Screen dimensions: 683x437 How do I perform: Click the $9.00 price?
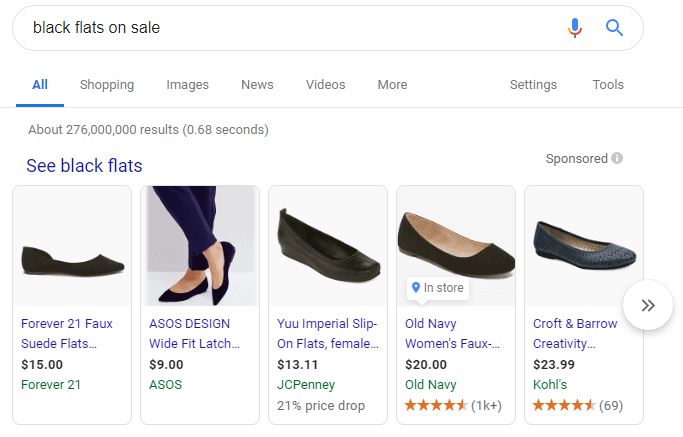click(x=166, y=364)
